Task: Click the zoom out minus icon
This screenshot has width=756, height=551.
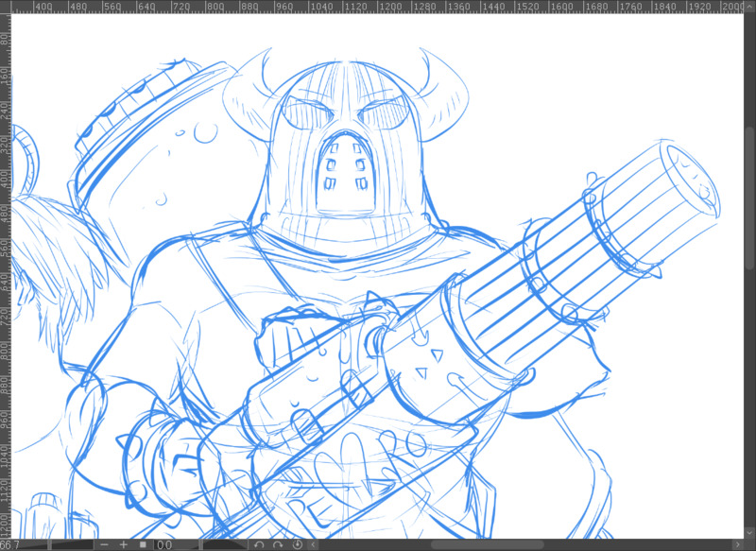Action: click(x=104, y=544)
